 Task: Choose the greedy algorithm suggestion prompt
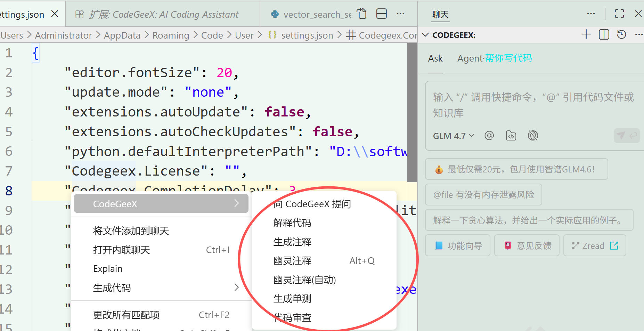(x=529, y=220)
